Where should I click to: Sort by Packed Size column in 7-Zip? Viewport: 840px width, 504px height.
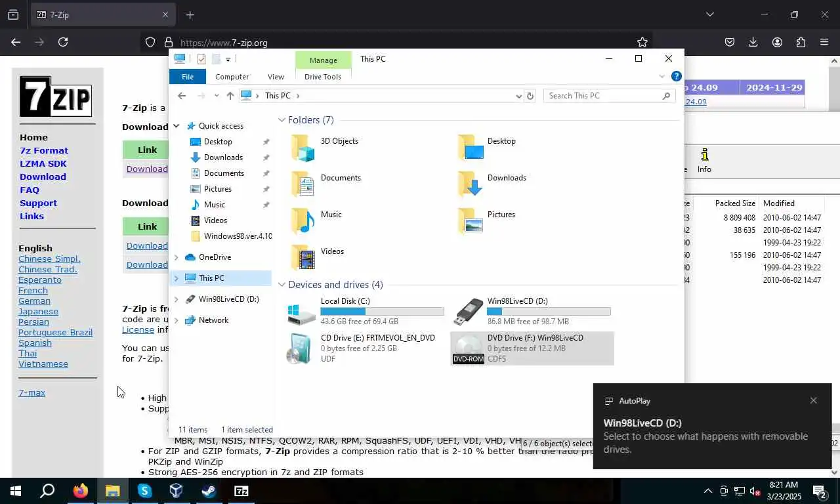735,203
